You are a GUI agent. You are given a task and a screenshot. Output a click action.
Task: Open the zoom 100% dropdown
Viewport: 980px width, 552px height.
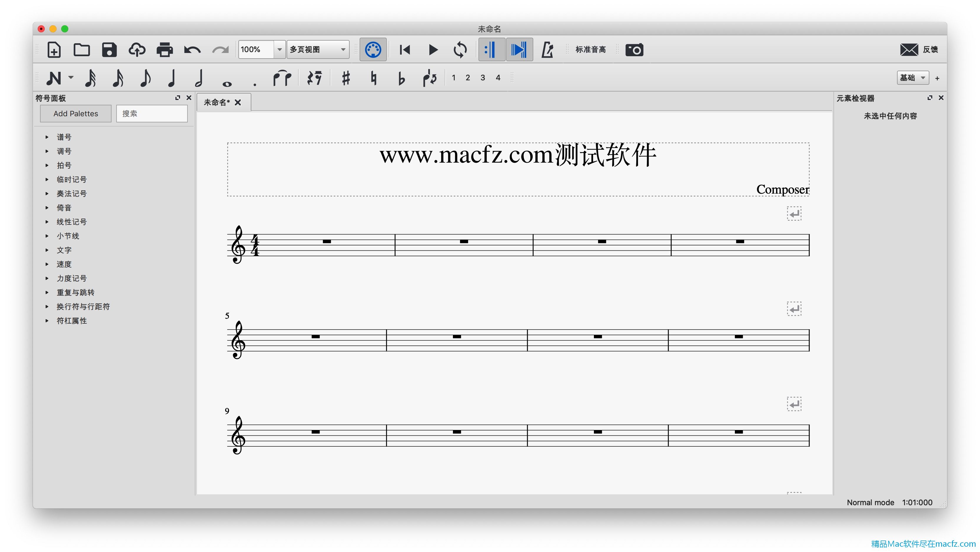280,49
